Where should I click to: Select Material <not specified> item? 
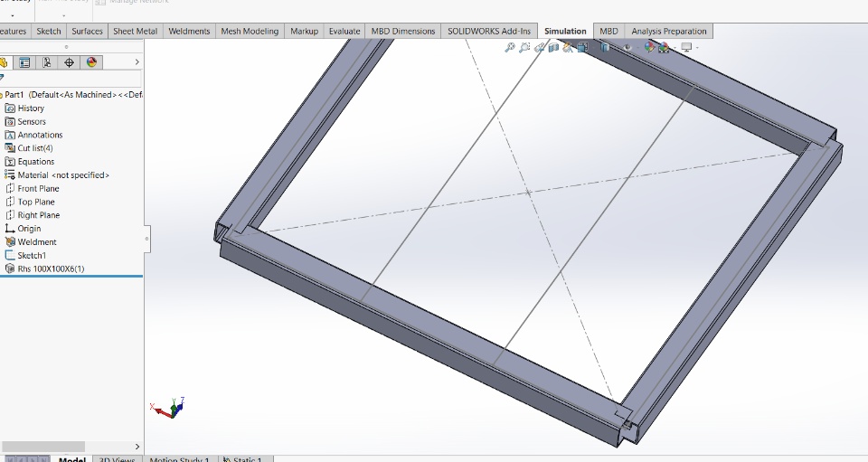point(57,175)
